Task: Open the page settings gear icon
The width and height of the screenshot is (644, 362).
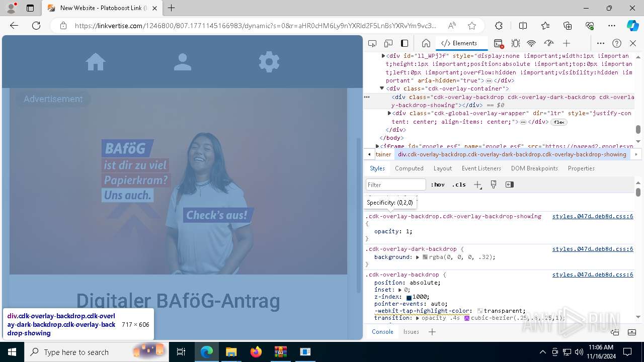Action: (269, 62)
